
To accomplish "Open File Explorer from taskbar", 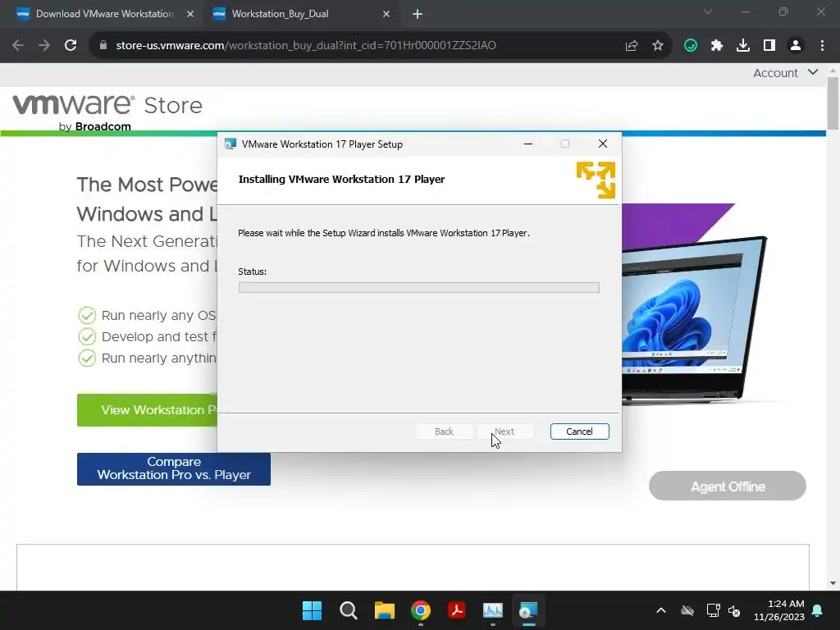I will [385, 610].
